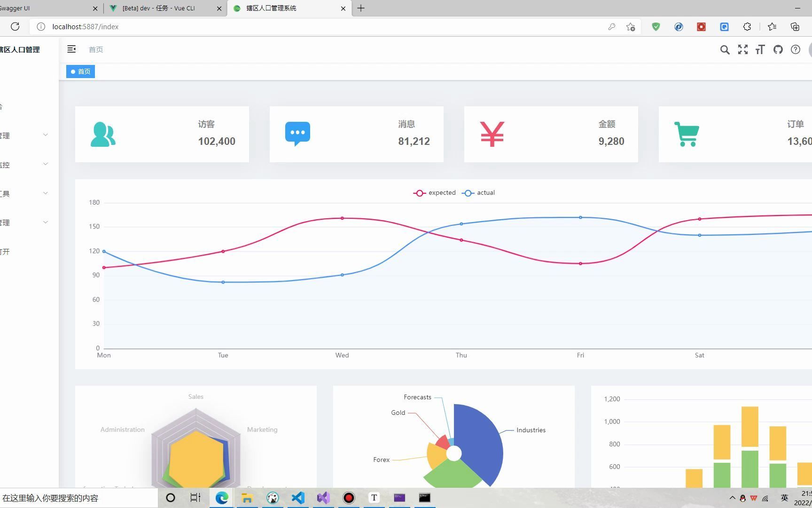Click the Administration label on radar chart
This screenshot has height=508, width=812.
(123, 429)
